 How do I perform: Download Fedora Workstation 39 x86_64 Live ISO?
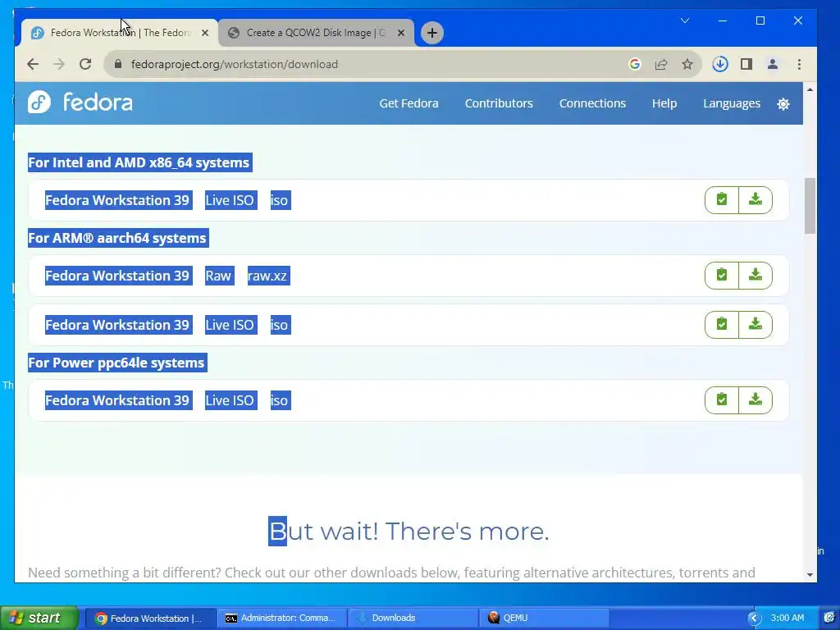756,200
